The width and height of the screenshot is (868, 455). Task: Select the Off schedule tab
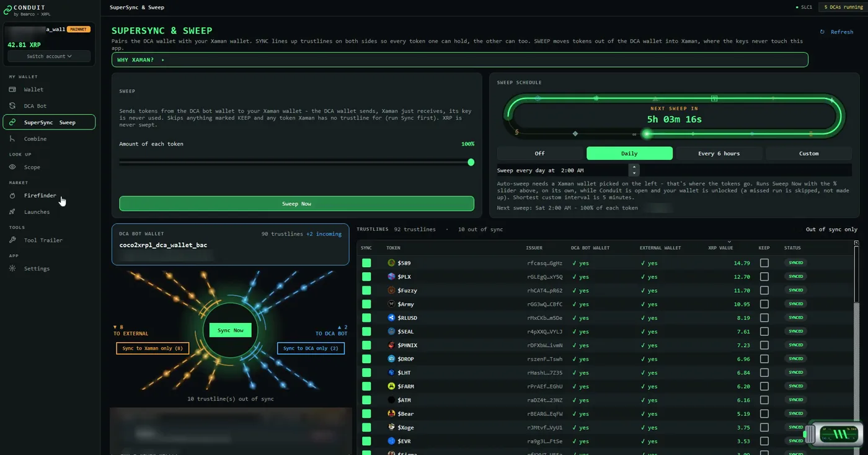[x=540, y=153]
